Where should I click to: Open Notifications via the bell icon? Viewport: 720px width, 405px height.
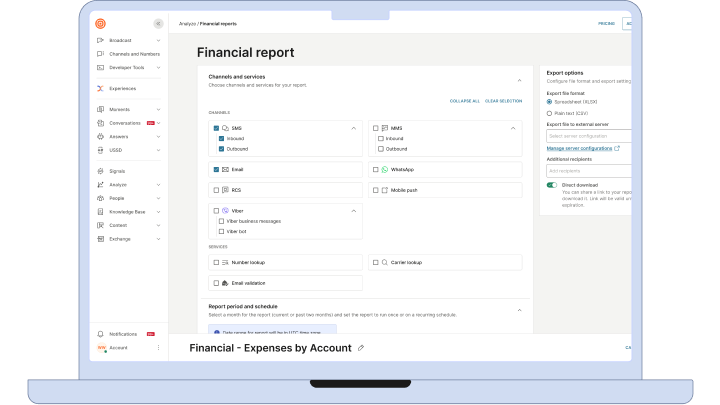pos(100,334)
